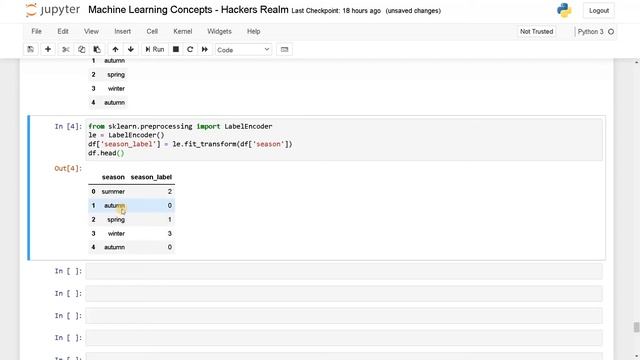
Task: Click the save and checkpoint icon
Action: click(x=31, y=49)
